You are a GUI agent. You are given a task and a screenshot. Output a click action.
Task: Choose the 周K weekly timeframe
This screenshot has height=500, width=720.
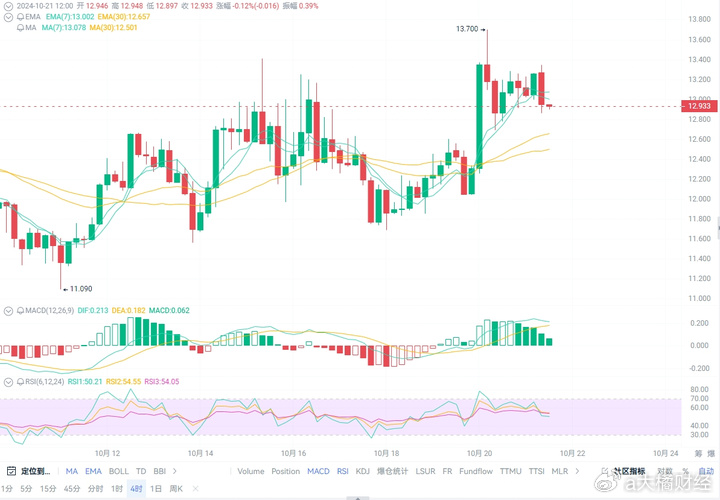tap(177, 489)
